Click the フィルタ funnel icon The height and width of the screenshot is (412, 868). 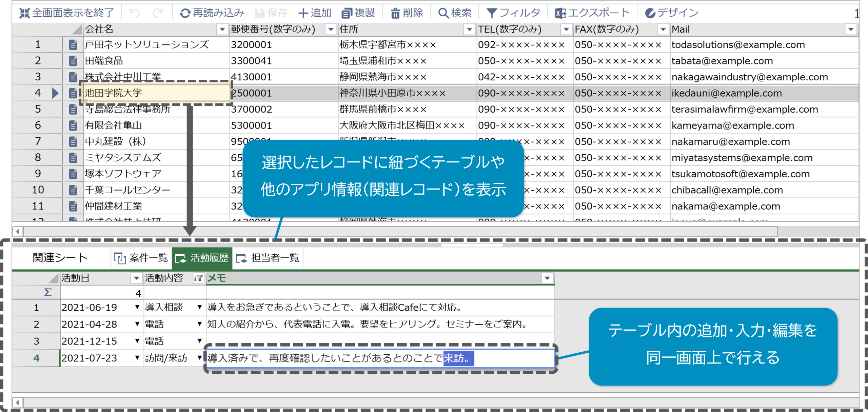pyautogui.click(x=491, y=13)
